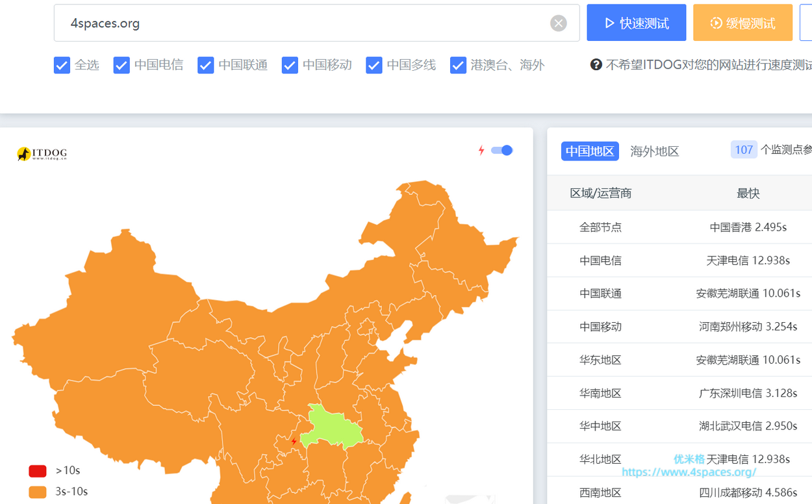The height and width of the screenshot is (504, 812).
Task: Switch to the 中国地区 tab
Action: pos(589,151)
